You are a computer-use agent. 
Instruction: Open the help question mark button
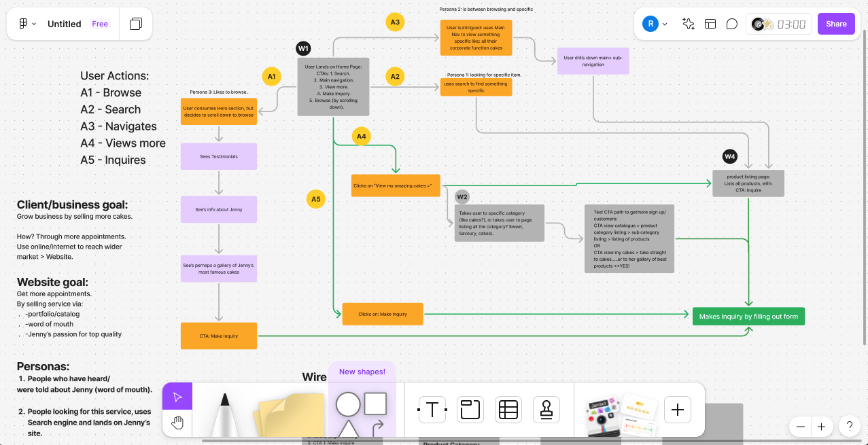coord(849,426)
